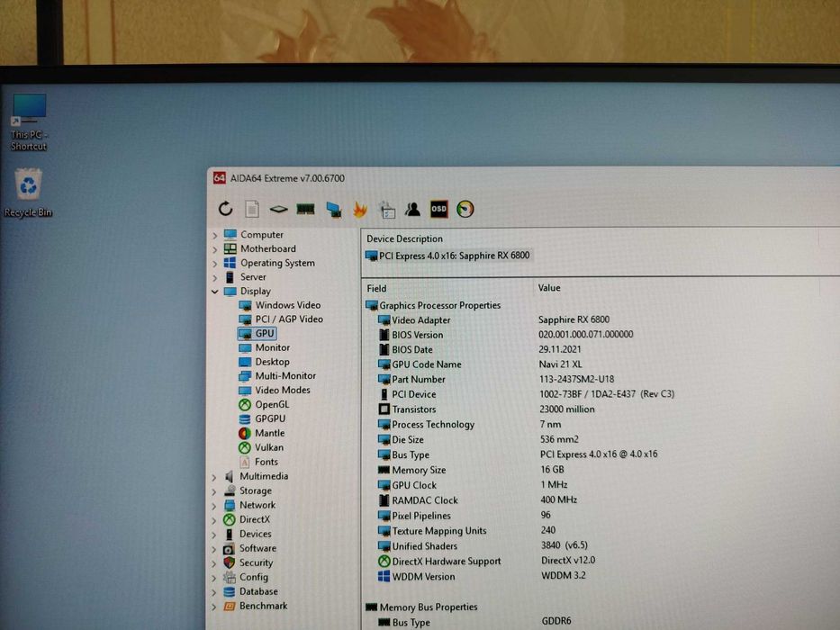Open the System Stability Test flame icon

pos(359,209)
